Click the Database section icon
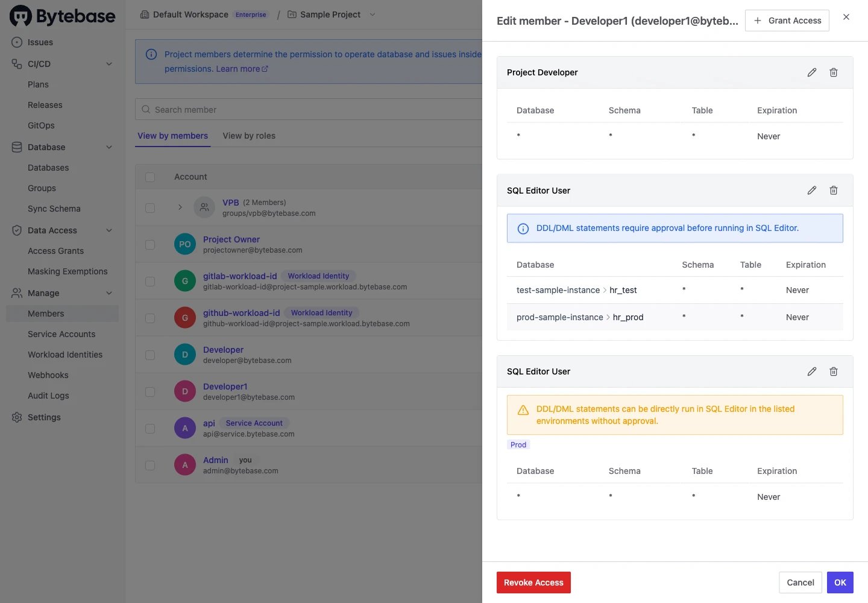The height and width of the screenshot is (603, 868). click(x=17, y=147)
